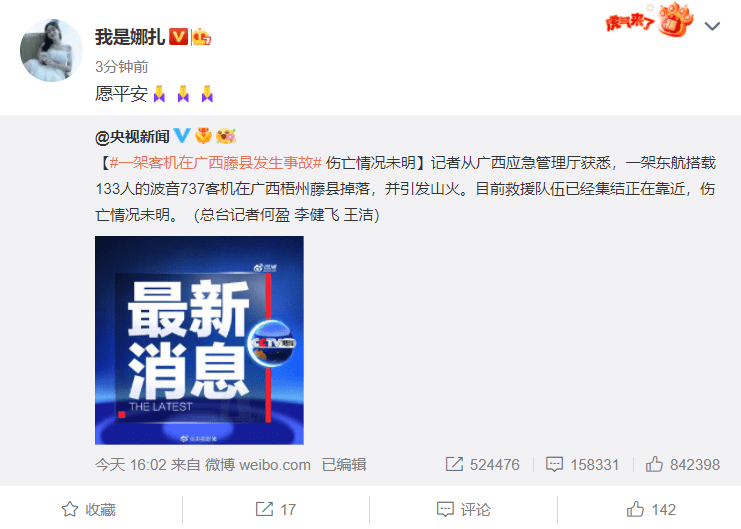Open the @央视新闻 account link
Viewport: 741px width, 529px height.
pos(132,137)
